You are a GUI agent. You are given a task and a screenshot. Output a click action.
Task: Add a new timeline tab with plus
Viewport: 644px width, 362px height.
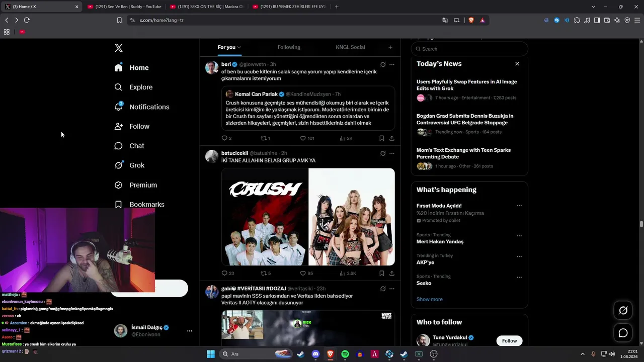pos(390,47)
